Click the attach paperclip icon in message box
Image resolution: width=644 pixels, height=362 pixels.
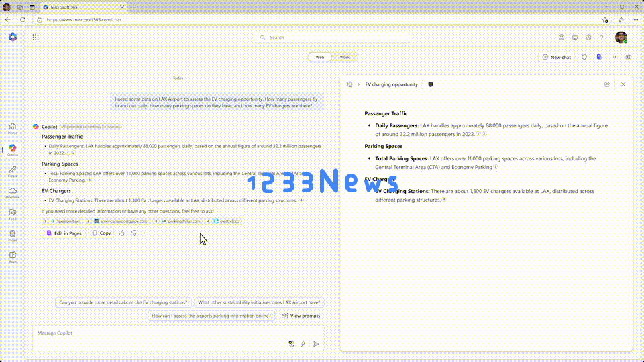click(303, 344)
